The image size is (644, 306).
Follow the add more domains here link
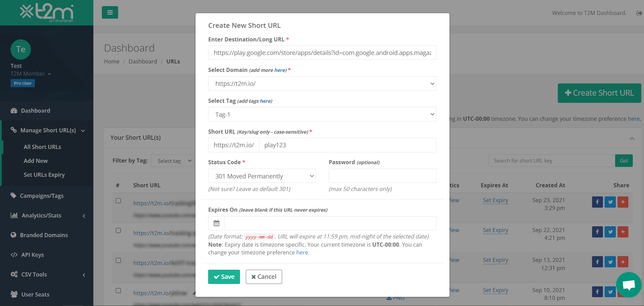coord(280,70)
